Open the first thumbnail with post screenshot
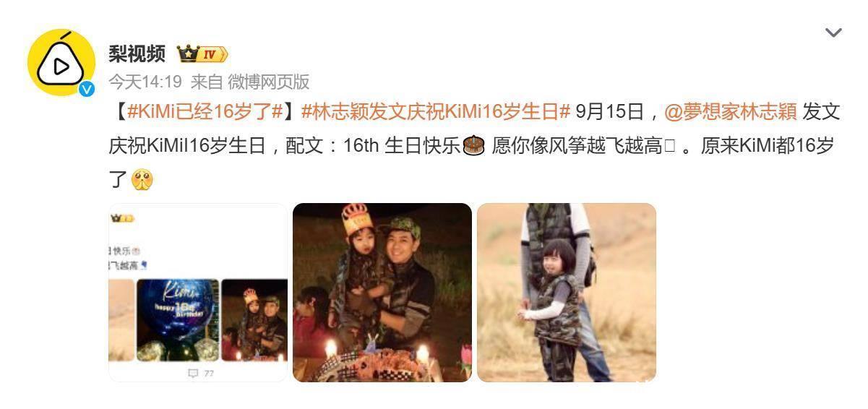Viewport: 868px width, 409px height. click(x=198, y=293)
